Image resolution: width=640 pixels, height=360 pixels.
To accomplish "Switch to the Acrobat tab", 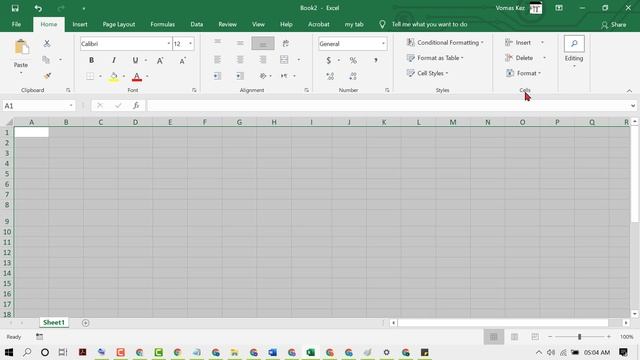I will pyautogui.click(x=319, y=24).
